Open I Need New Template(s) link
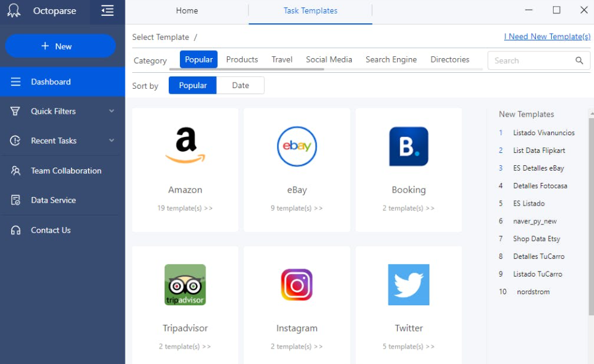This screenshot has height=364, width=594. 547,36
